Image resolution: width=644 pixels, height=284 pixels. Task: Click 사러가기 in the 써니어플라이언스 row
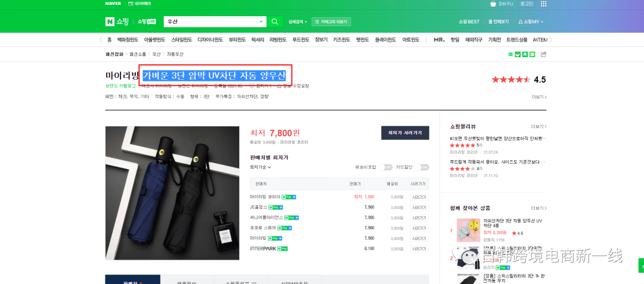tap(419, 217)
